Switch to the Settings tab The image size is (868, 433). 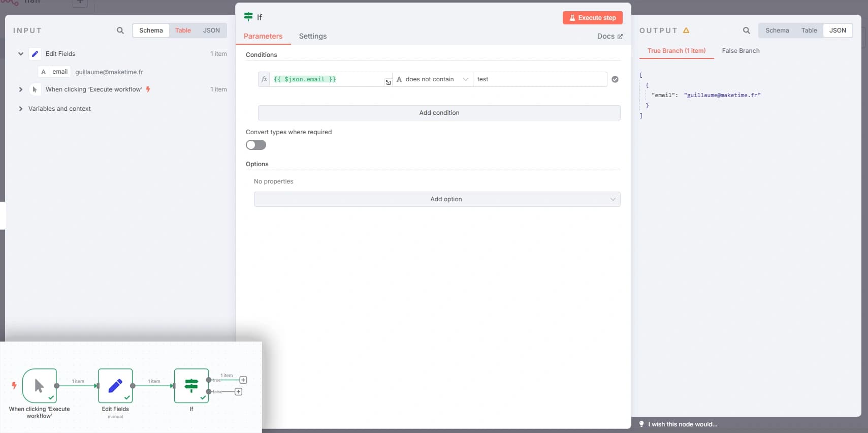point(312,36)
